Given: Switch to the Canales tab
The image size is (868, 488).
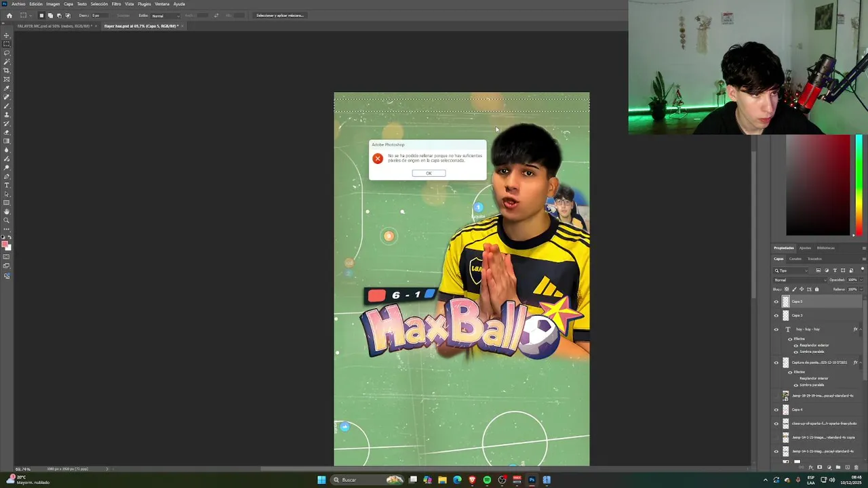Looking at the screenshot, I should coord(795,259).
